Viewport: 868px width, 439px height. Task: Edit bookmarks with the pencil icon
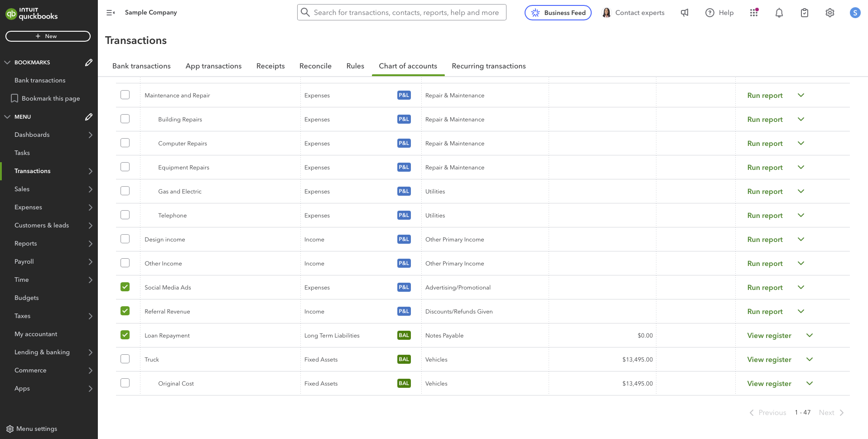(x=89, y=63)
